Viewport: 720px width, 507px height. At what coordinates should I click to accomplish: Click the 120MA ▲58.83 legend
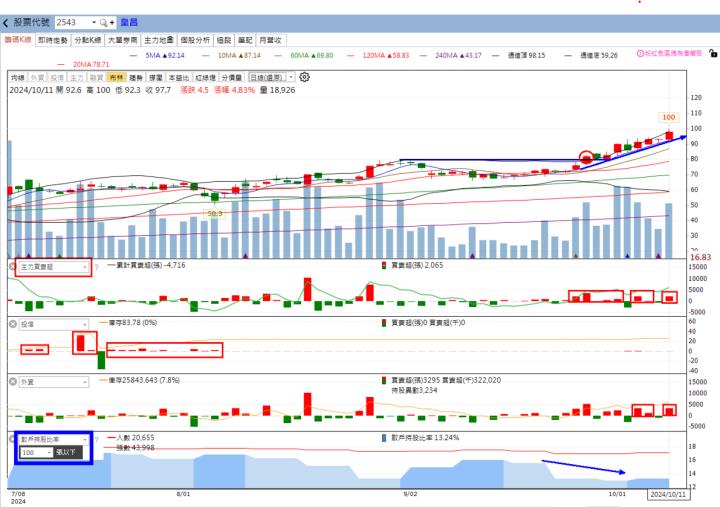click(x=386, y=55)
